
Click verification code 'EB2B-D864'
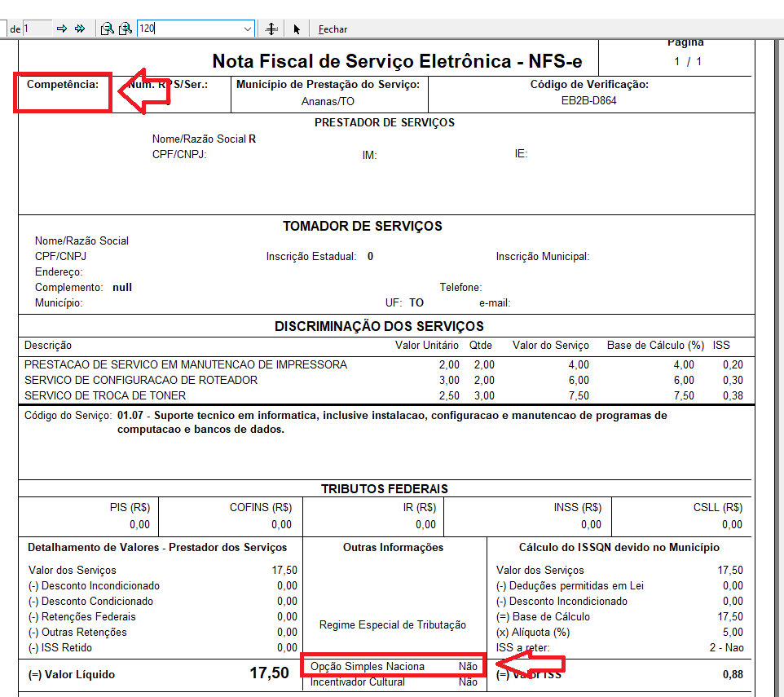click(x=588, y=100)
